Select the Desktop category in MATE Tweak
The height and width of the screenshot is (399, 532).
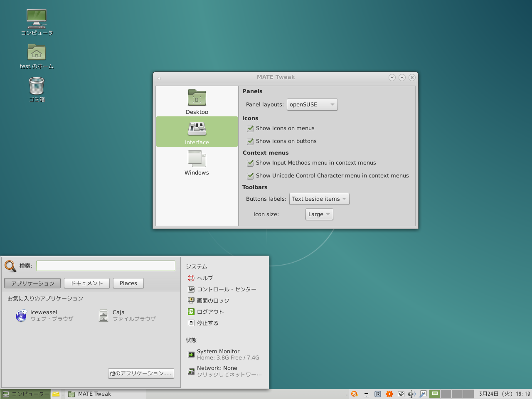[197, 101]
